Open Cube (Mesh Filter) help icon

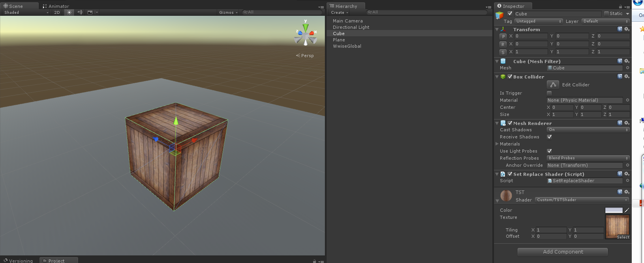pyautogui.click(x=620, y=61)
